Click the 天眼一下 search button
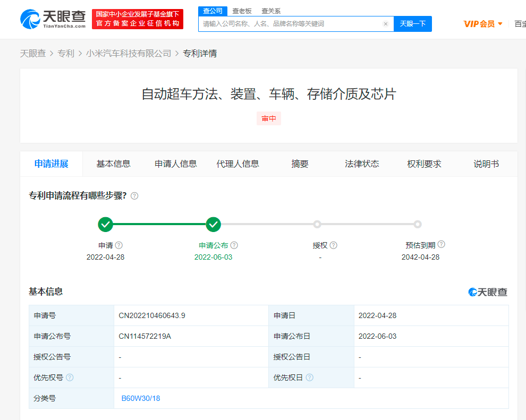The image size is (526, 420). [x=413, y=24]
